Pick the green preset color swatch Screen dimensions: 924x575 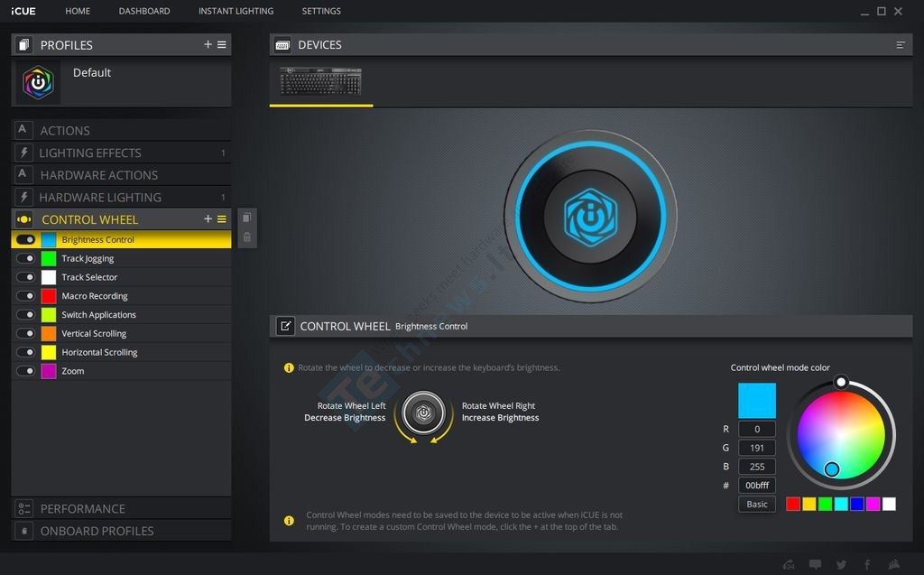tap(825, 504)
